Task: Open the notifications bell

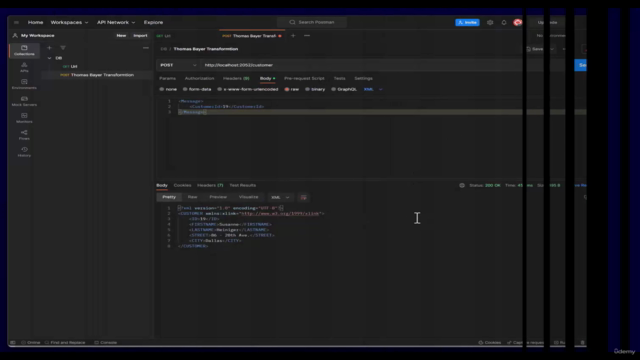Action: point(504,22)
